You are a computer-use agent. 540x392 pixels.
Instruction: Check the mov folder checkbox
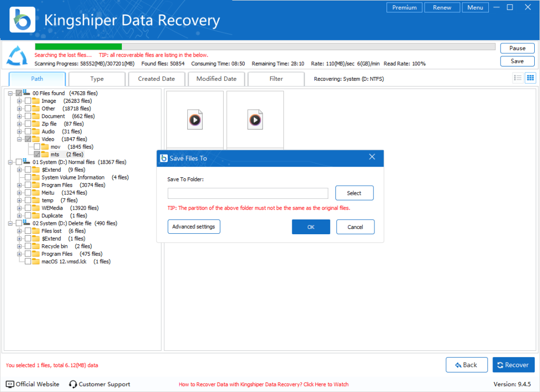coord(37,147)
